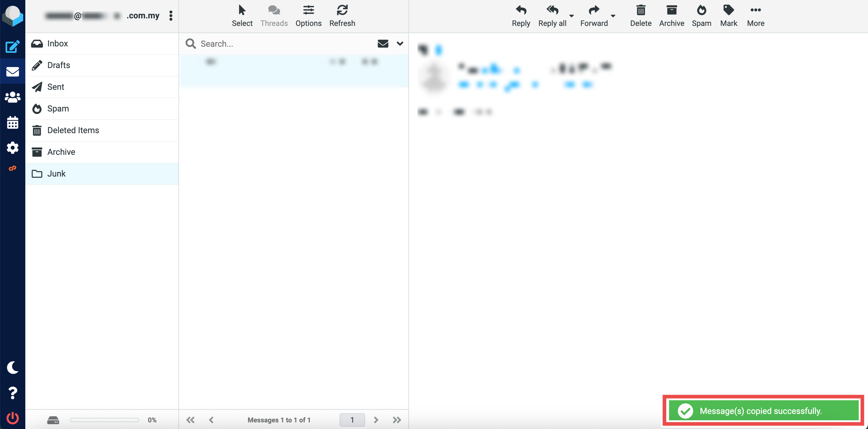The image size is (868, 429).
Task: Expand Forward options arrow
Action: click(613, 15)
